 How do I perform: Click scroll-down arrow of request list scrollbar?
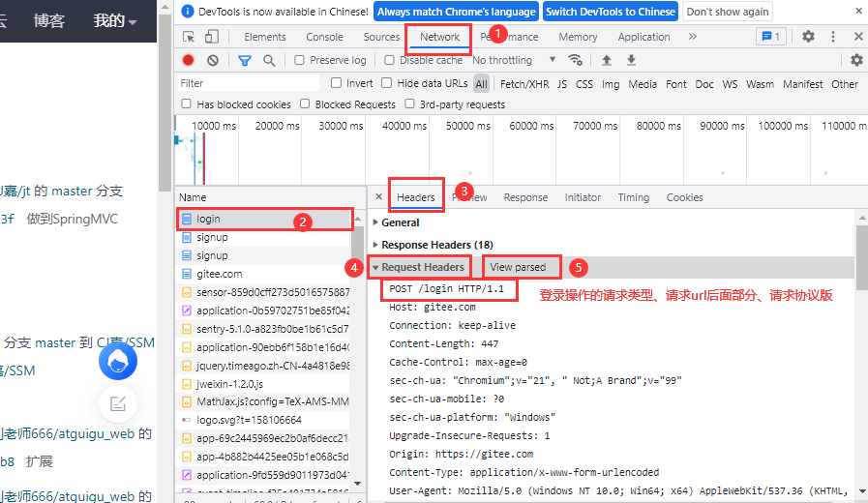(x=358, y=484)
